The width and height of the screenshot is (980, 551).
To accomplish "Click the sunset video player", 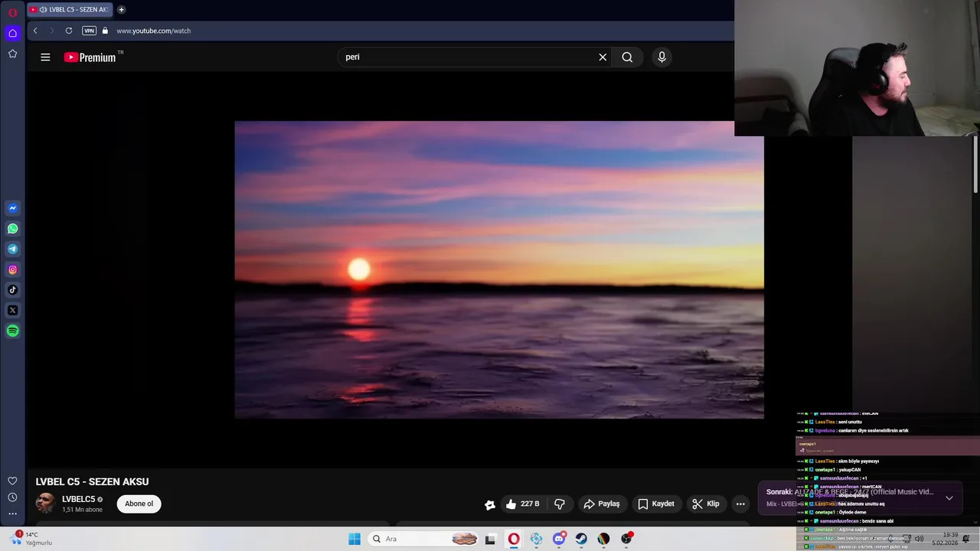I will [499, 269].
